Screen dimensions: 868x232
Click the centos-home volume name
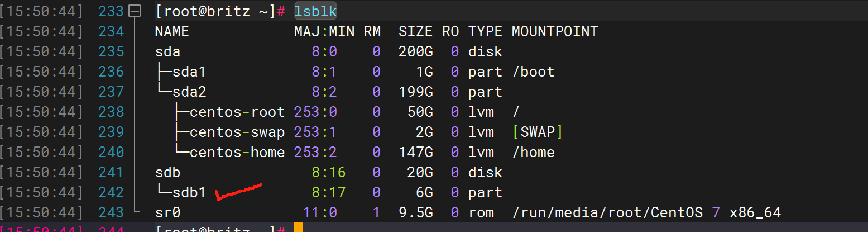[237, 152]
